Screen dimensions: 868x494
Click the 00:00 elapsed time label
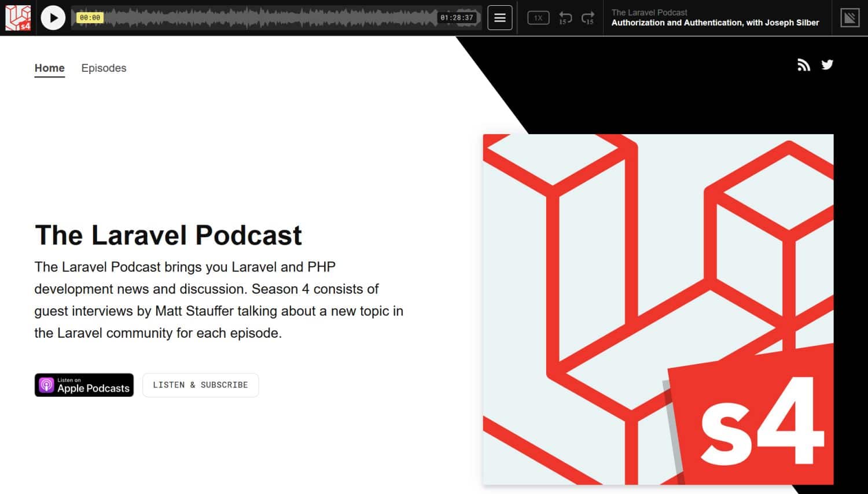(x=90, y=17)
